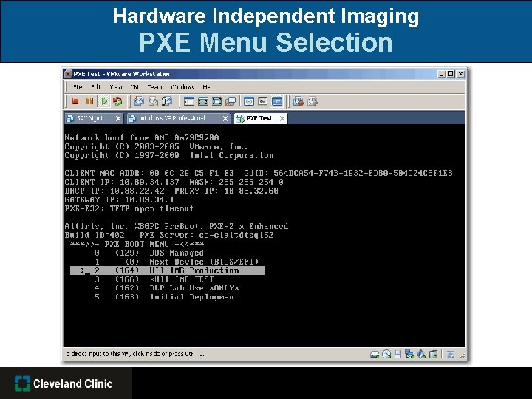Image resolution: width=532 pixels, height=399 pixels.
Task: Close the PXE Test tab
Action: 282,118
